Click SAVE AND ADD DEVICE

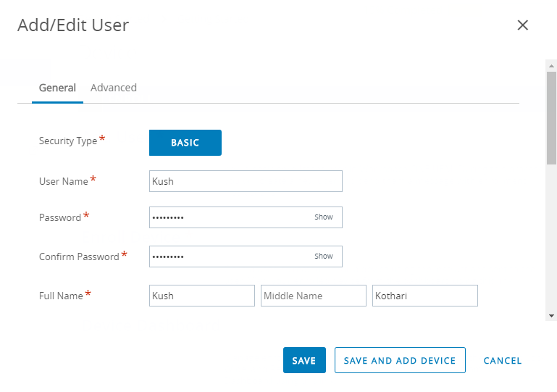400,360
